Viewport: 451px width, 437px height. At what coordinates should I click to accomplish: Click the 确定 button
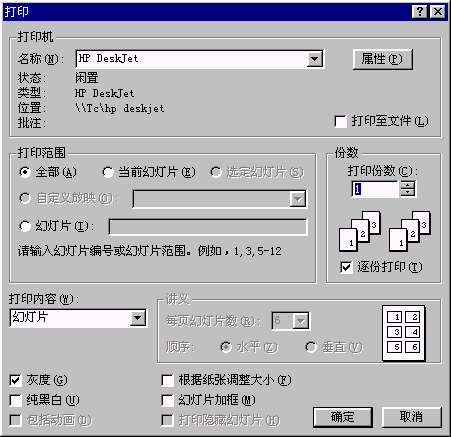tap(343, 417)
